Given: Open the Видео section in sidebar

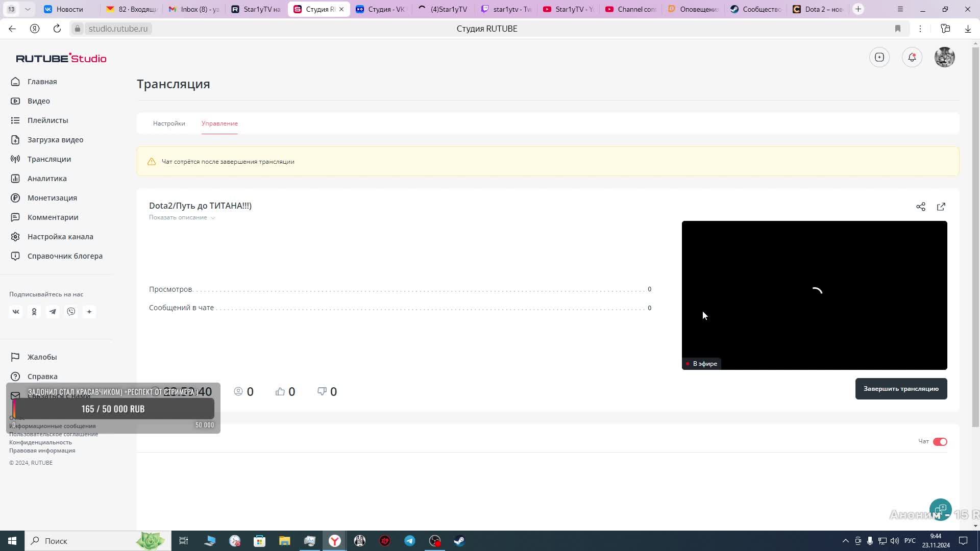Looking at the screenshot, I should pyautogui.click(x=38, y=101).
